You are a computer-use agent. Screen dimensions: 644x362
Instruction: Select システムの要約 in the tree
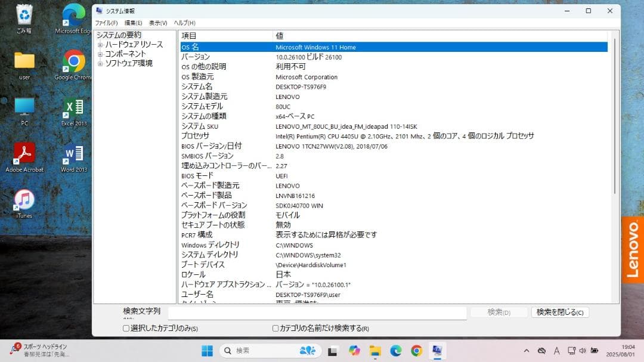(x=119, y=35)
